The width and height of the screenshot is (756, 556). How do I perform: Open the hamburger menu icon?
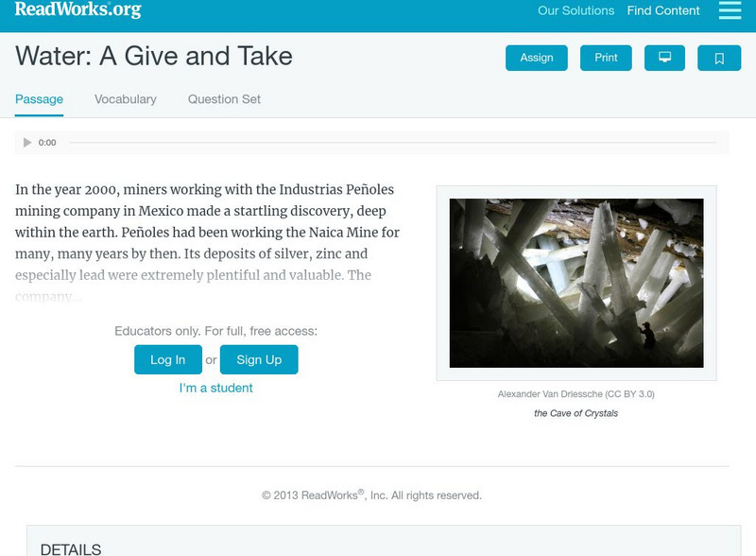[x=730, y=10]
